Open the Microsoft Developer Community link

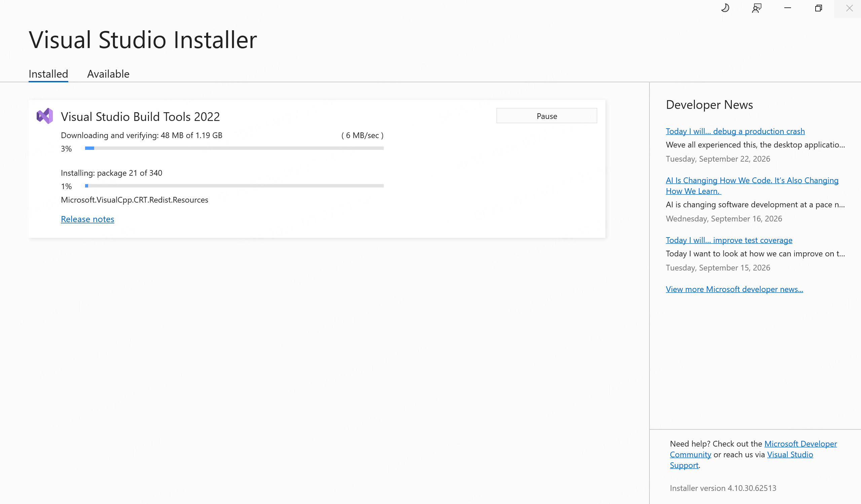753,449
